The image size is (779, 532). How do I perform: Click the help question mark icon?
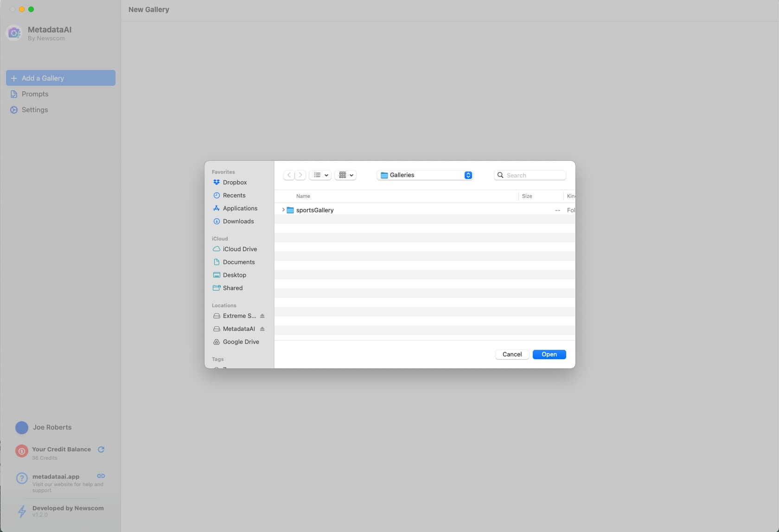click(22, 478)
